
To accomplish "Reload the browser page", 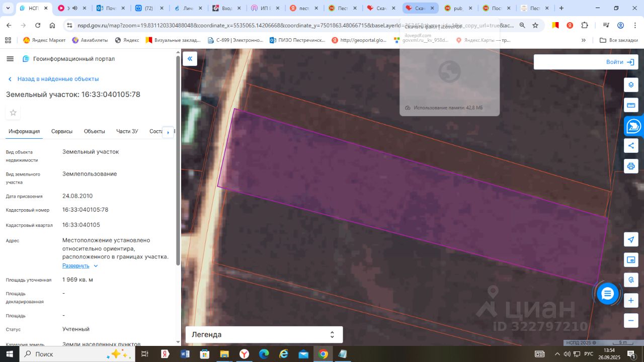I will click(38, 26).
